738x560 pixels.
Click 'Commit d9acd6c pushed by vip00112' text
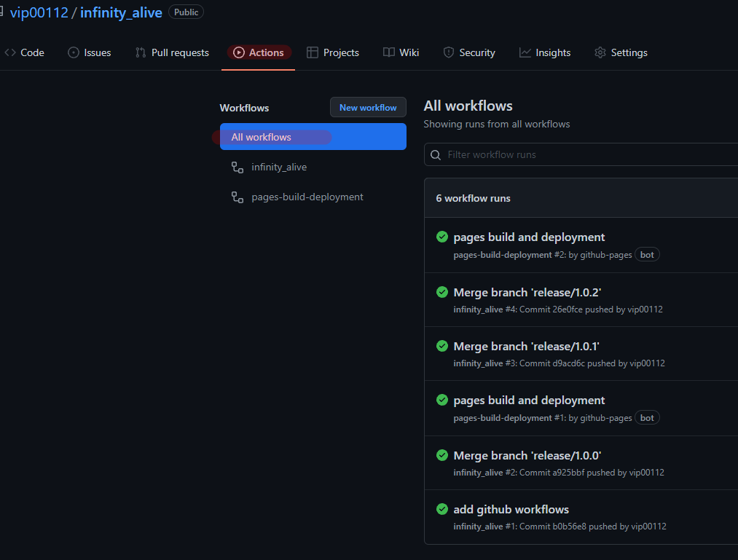(x=592, y=363)
